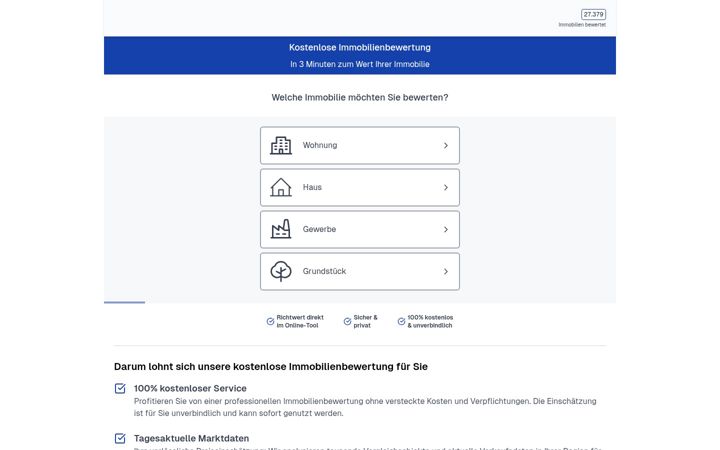Select the Wohnung property type label
This screenshot has height=450, width=720.
pyautogui.click(x=320, y=145)
